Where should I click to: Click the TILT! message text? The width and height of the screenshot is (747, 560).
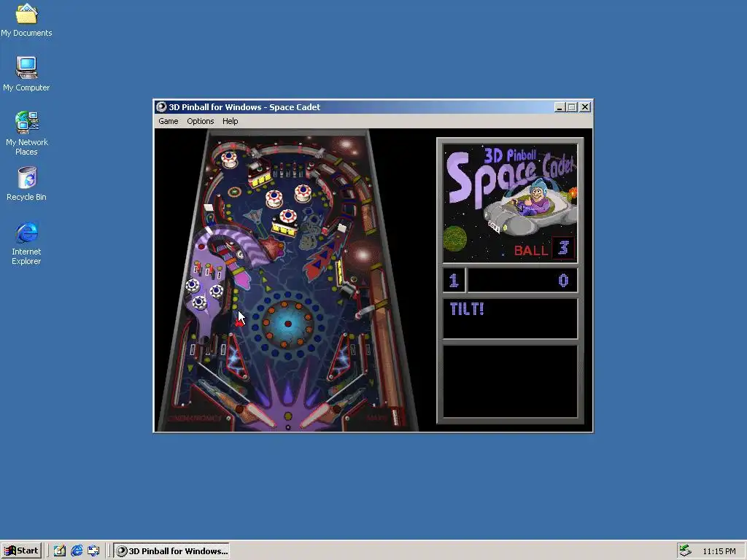(467, 309)
